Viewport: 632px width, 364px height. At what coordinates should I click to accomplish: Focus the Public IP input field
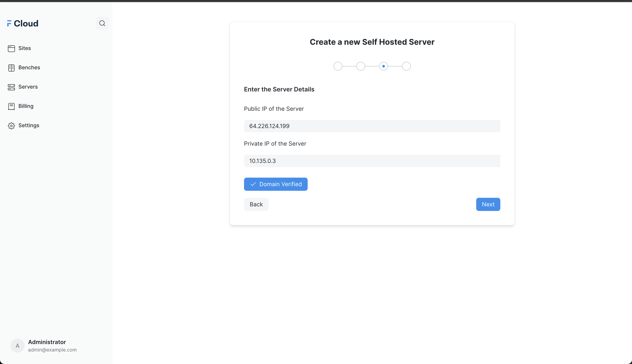point(372,126)
